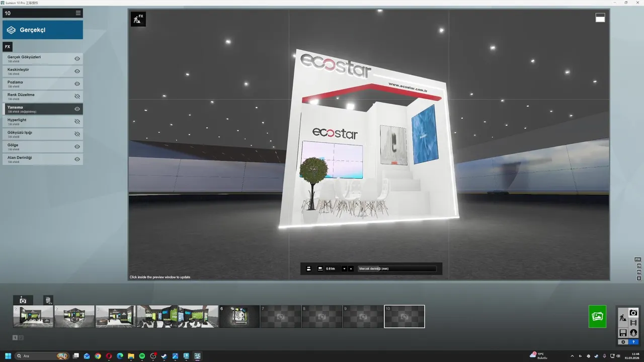Click the green render photo button
Screen dimensions: 644x362
598,316
